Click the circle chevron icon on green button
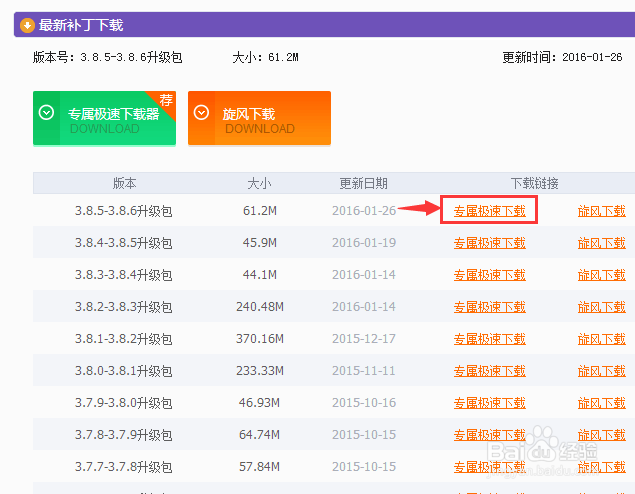This screenshot has width=635, height=494. tap(46, 112)
